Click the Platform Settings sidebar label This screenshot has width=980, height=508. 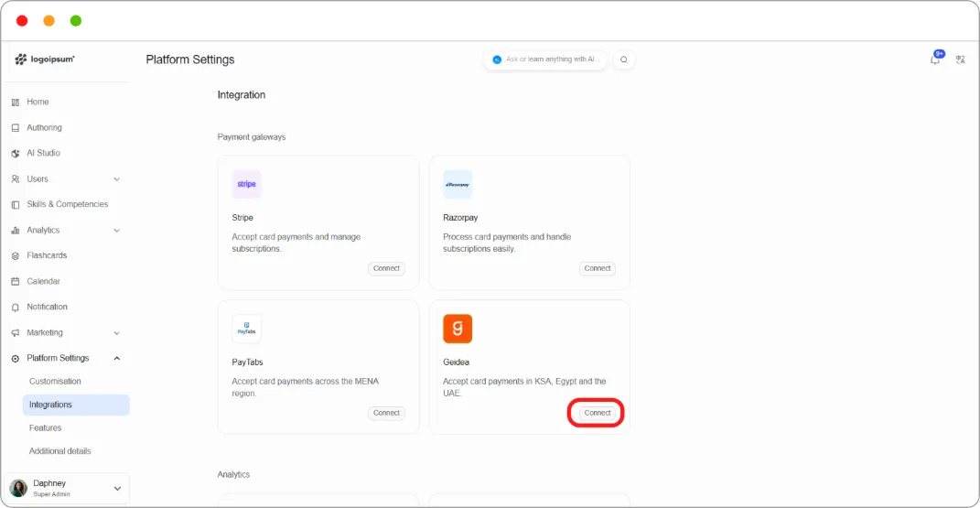(59, 358)
